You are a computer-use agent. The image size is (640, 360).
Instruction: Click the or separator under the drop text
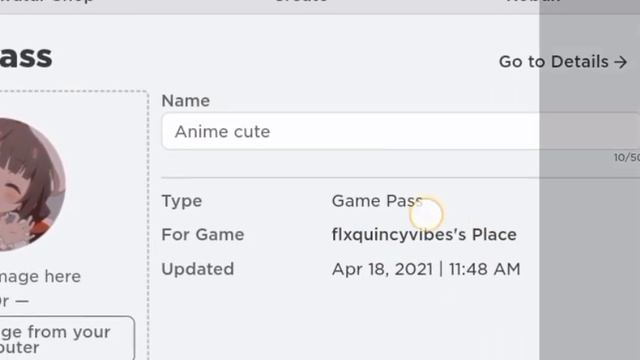(x=14, y=301)
